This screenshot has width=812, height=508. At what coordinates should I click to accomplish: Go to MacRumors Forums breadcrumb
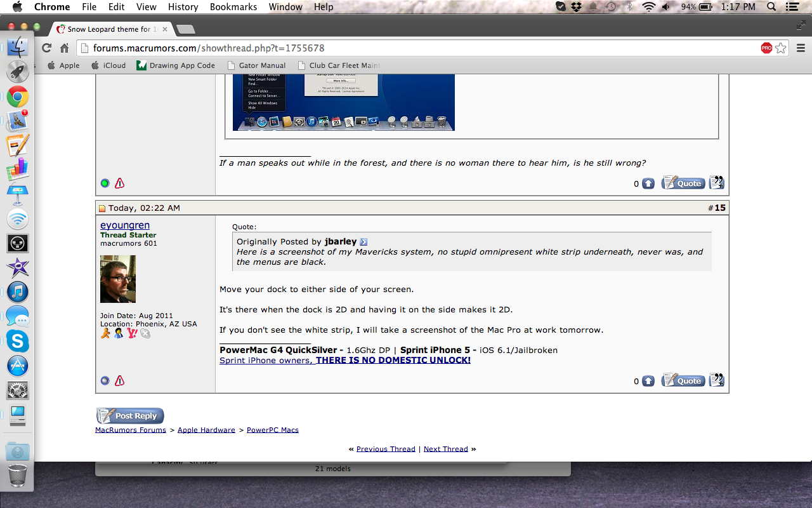[131, 430]
